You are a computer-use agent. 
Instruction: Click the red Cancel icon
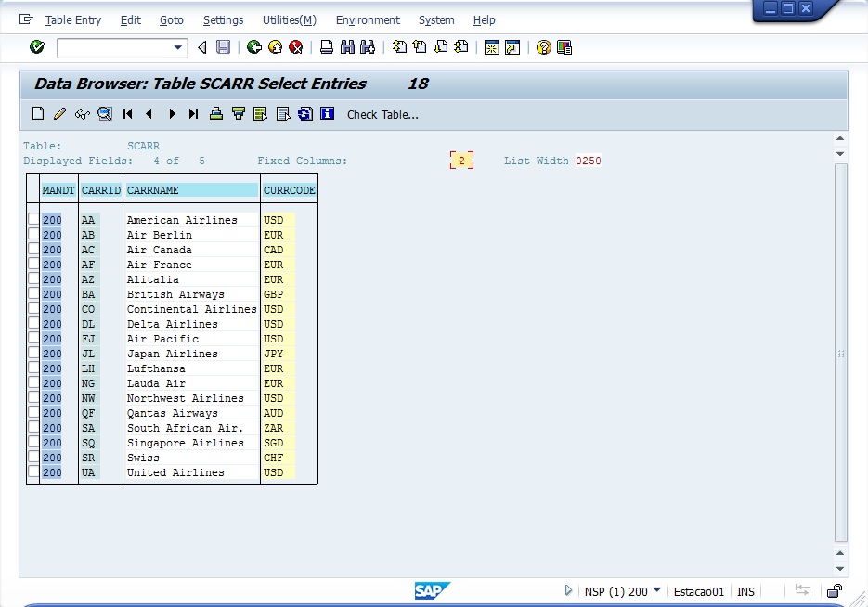click(296, 47)
